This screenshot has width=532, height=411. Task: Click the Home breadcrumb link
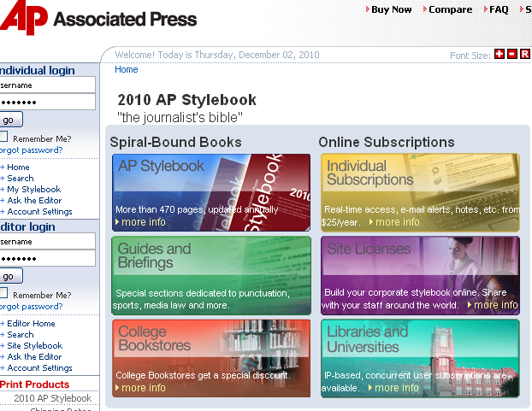[127, 69]
